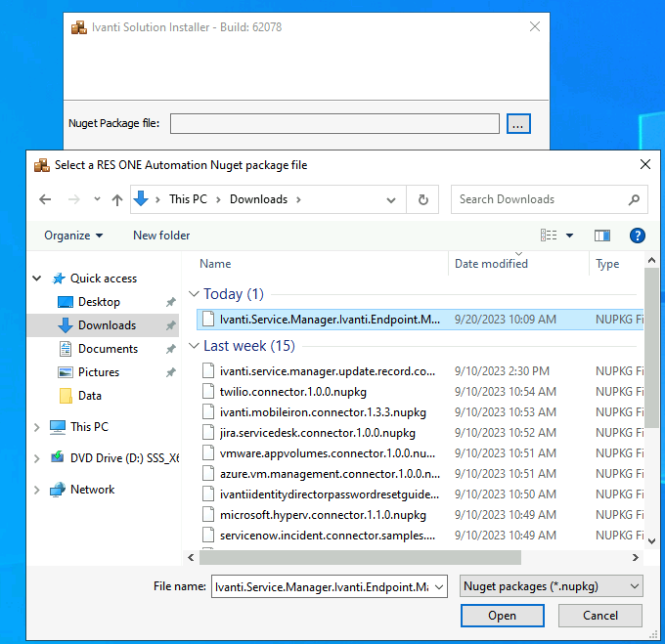Click the Cancel button
Viewport: 665px width, 644px height.
coord(599,616)
